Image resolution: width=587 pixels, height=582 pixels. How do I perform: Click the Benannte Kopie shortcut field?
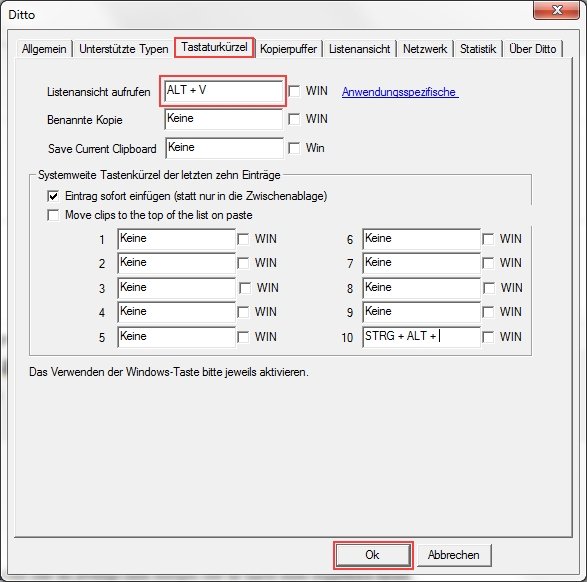point(223,119)
